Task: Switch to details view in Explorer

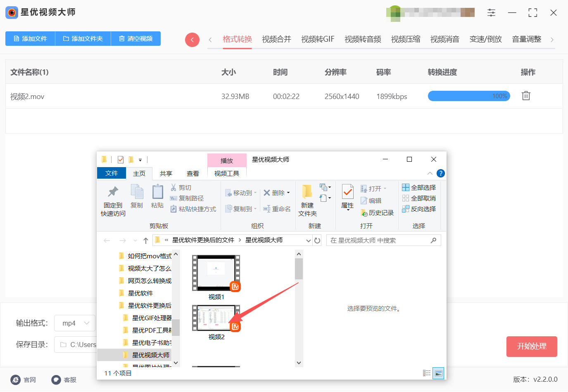Action: [x=427, y=373]
